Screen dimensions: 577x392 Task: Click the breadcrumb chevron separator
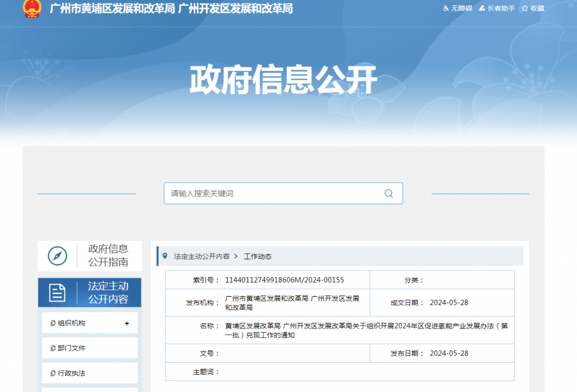tap(236, 257)
